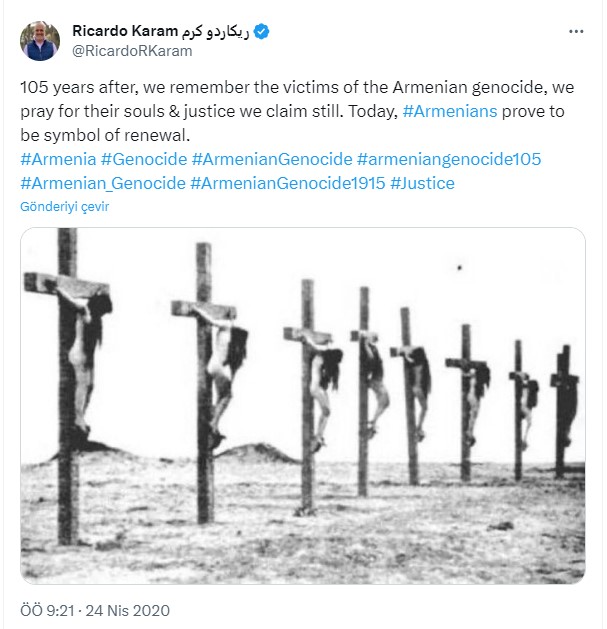Viewport: 607px width, 629px height.
Task: Open the #armeniangenocide105 hashtag
Action: point(449,159)
